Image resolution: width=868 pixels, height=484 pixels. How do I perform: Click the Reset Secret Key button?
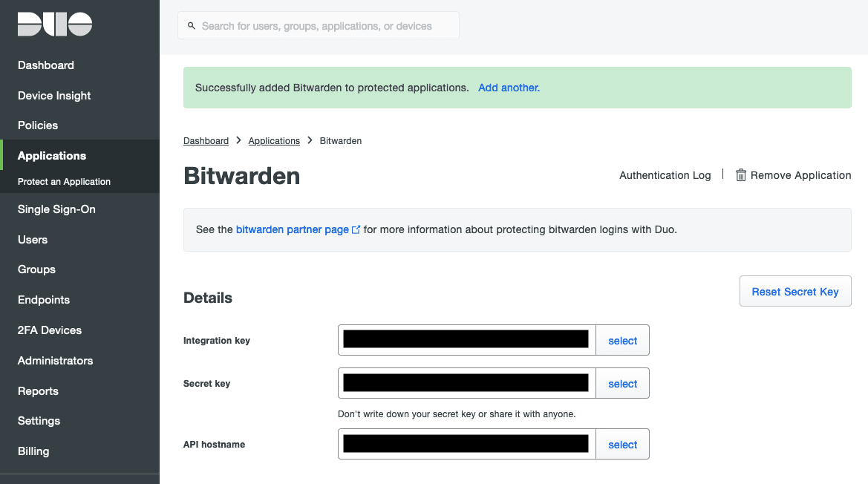795,291
